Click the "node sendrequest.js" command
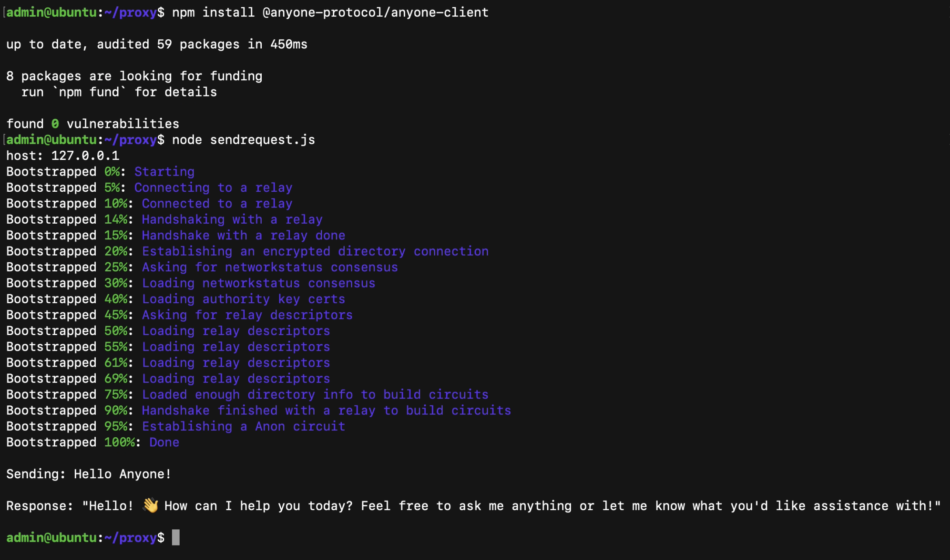 click(243, 140)
